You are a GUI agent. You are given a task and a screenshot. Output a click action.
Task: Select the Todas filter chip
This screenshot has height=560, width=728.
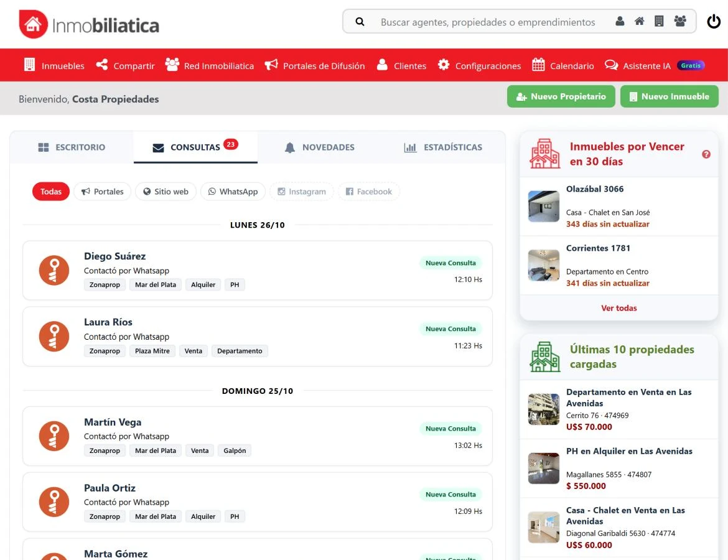pyautogui.click(x=50, y=191)
